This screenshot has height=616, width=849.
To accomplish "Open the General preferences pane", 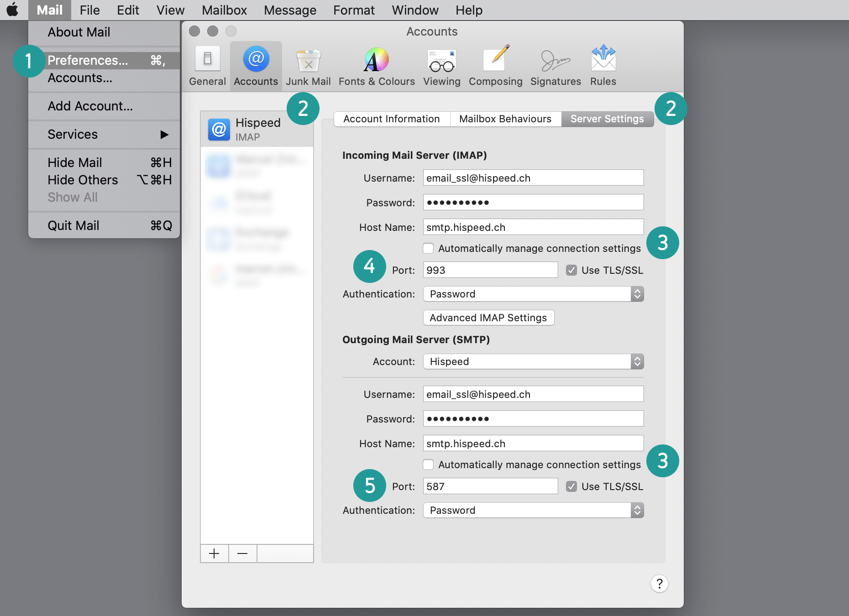I will point(207,67).
